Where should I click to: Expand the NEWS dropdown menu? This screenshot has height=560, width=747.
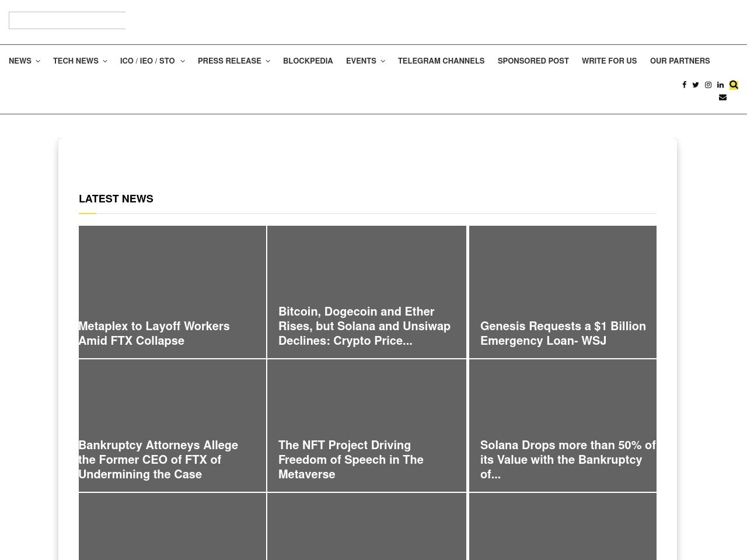tap(25, 61)
